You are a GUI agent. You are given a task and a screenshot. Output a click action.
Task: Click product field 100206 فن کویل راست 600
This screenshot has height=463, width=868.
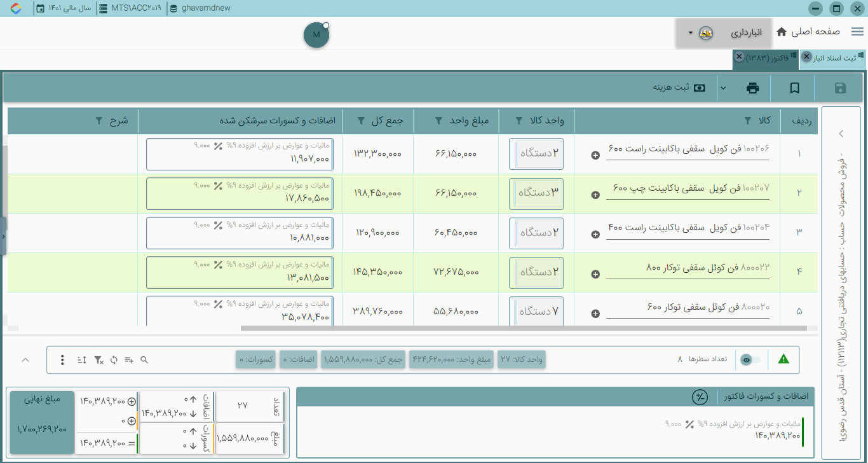click(688, 150)
